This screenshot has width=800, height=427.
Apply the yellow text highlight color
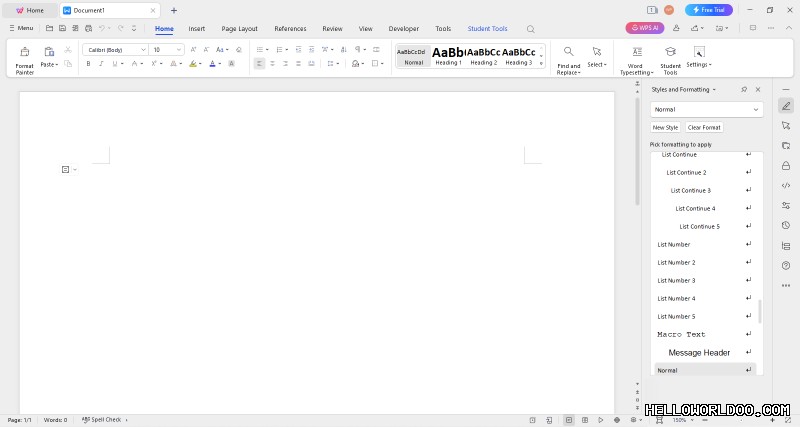[193, 64]
